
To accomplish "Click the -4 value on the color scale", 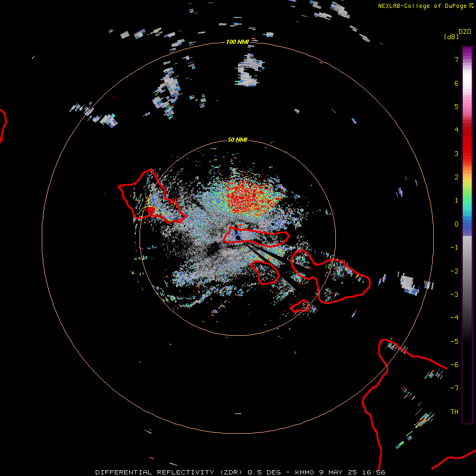I will (x=454, y=318).
